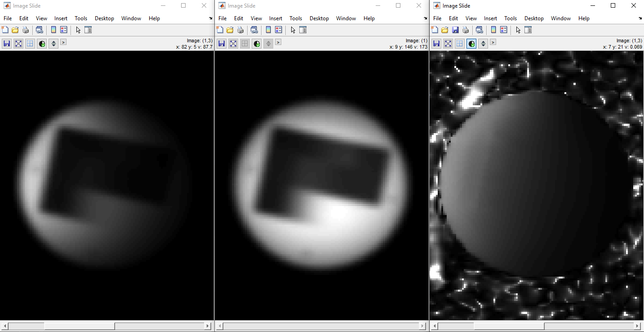This screenshot has height=332, width=644.
Task: Click Open File icon in middle window
Action: click(x=230, y=30)
